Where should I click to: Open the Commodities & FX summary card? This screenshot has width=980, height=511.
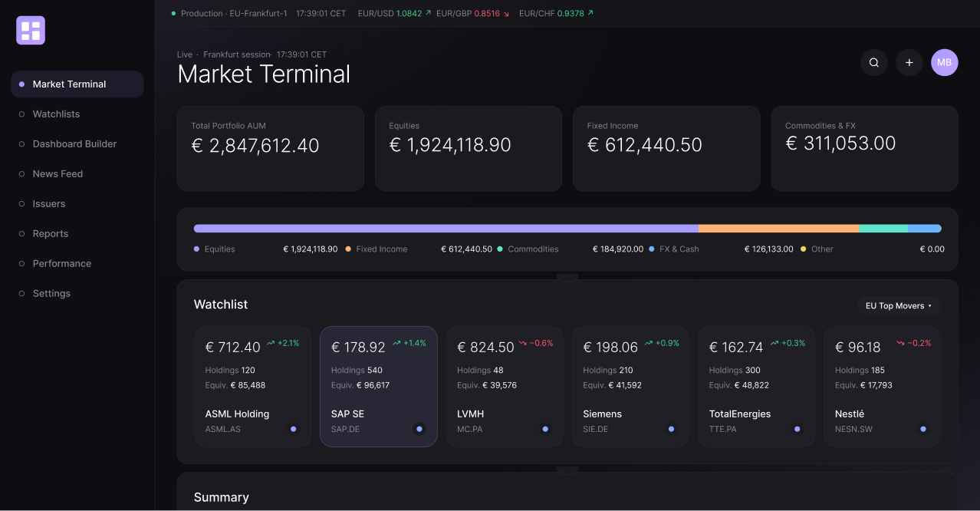864,149
